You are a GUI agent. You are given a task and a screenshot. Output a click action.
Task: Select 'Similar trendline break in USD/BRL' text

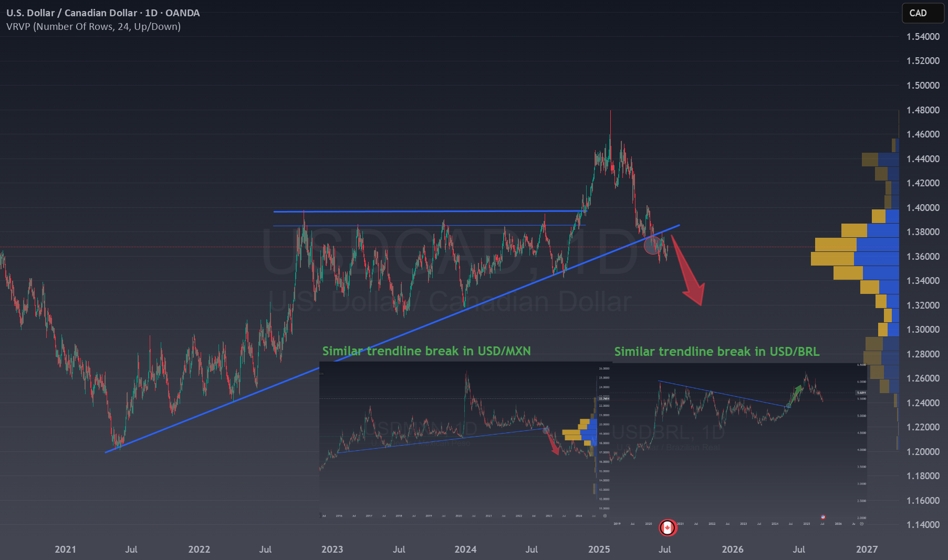coord(717,352)
